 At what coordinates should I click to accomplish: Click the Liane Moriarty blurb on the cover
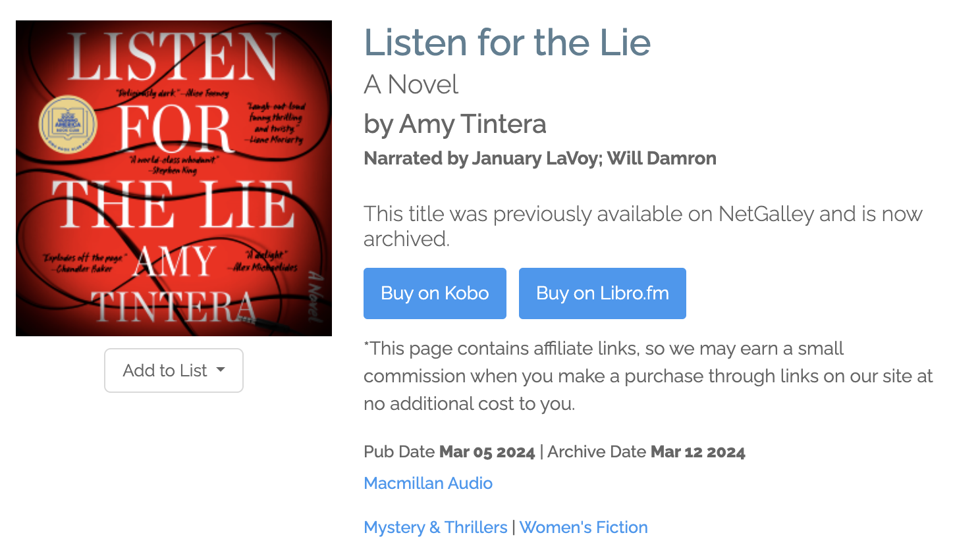275,123
